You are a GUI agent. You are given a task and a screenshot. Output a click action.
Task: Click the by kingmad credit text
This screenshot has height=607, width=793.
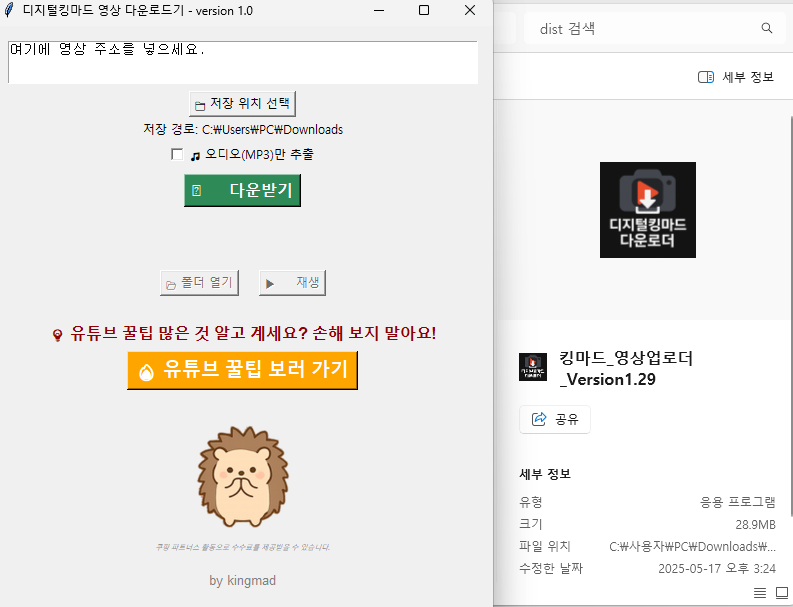(x=242, y=580)
